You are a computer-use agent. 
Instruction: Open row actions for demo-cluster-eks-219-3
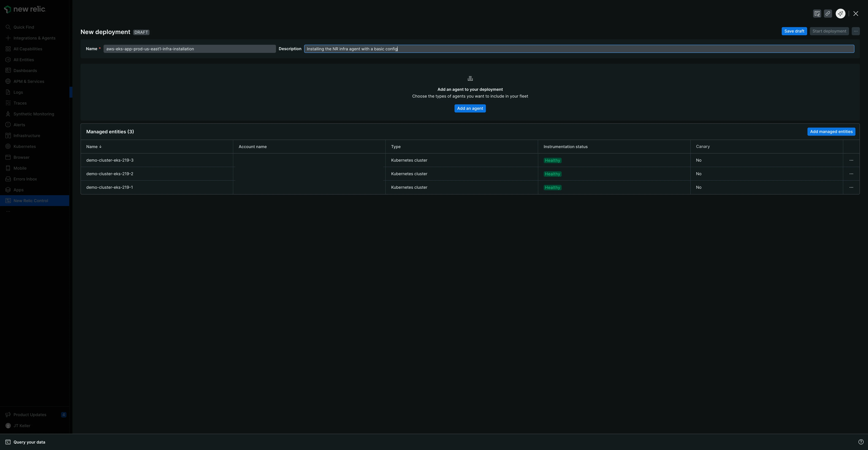tap(852, 160)
